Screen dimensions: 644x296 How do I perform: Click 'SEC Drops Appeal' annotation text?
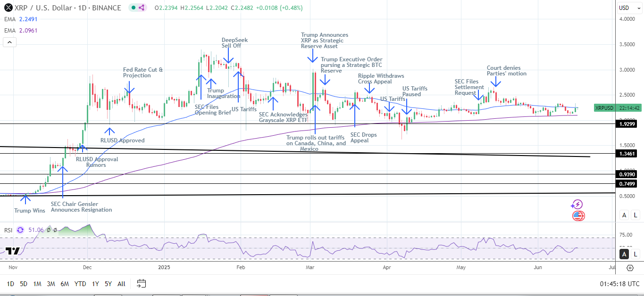(x=364, y=138)
